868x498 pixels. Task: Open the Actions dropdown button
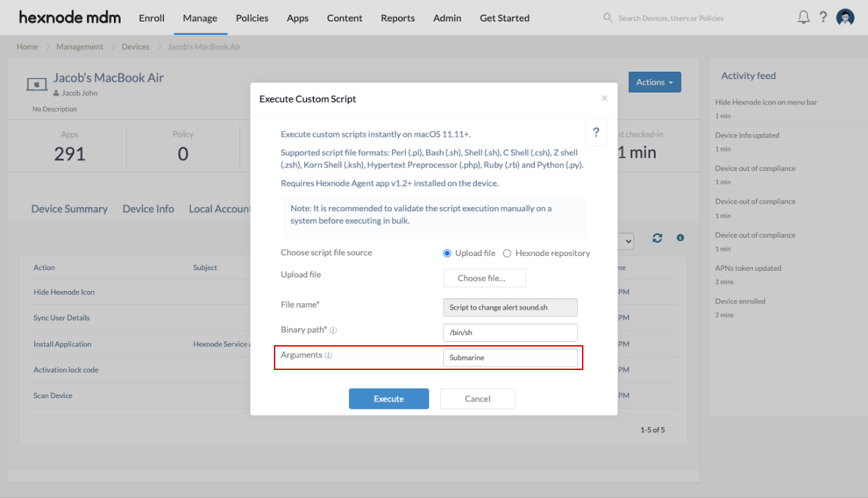click(x=654, y=82)
